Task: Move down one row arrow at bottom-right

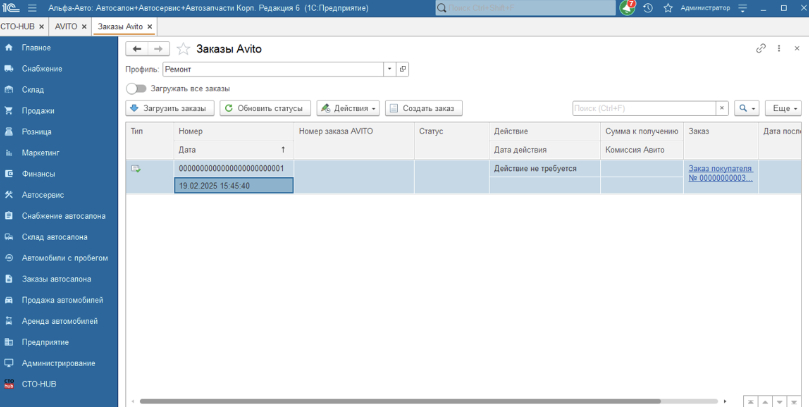Action: click(779, 402)
